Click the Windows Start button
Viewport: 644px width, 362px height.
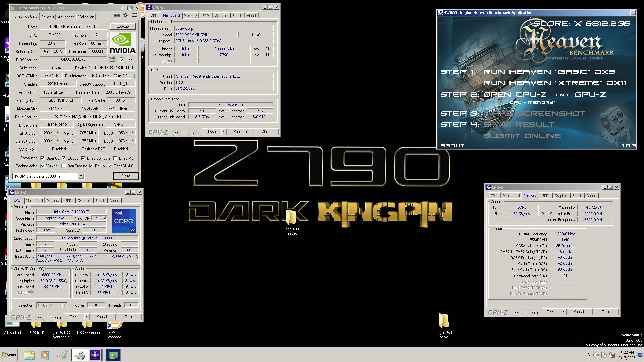pos(9,355)
